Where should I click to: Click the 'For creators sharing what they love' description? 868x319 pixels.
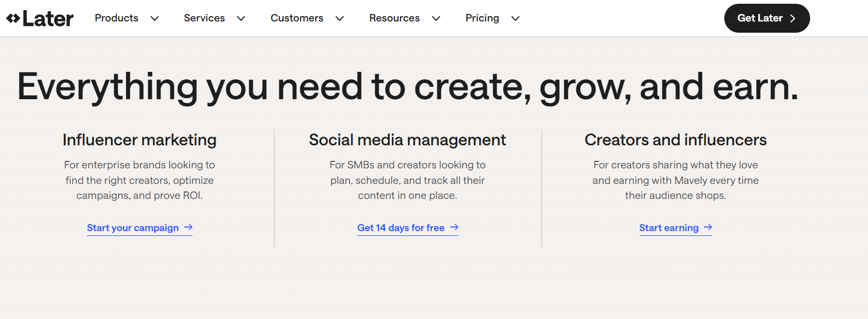point(676,180)
